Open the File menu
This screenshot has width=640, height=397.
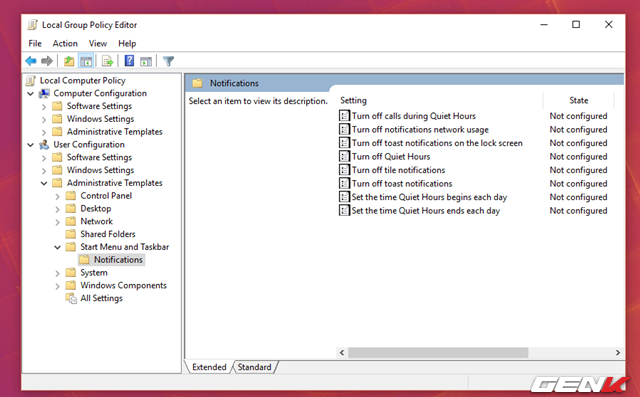[35, 43]
